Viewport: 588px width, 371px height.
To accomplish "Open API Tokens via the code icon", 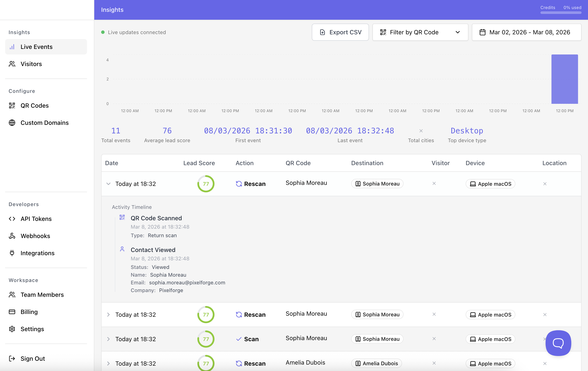I will [12, 219].
